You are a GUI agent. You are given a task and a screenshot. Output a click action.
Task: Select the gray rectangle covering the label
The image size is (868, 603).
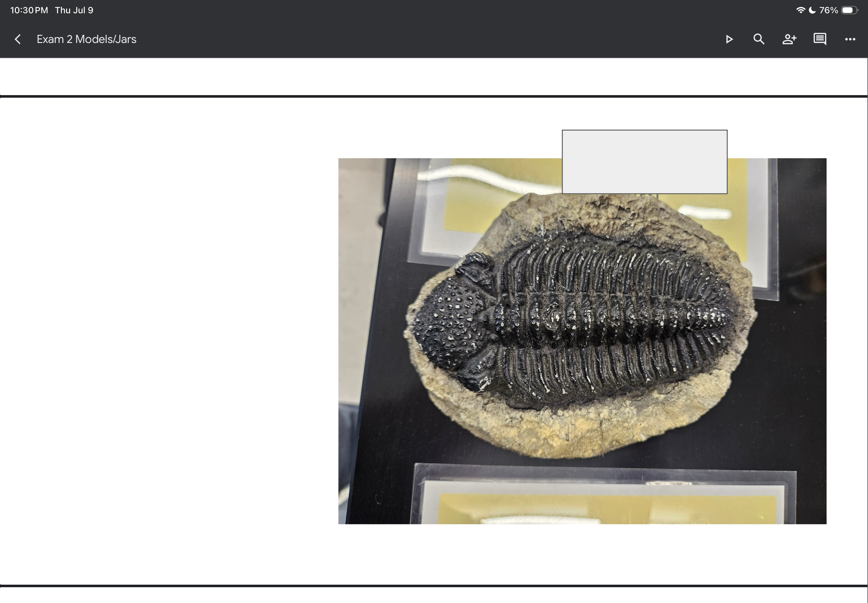click(644, 162)
